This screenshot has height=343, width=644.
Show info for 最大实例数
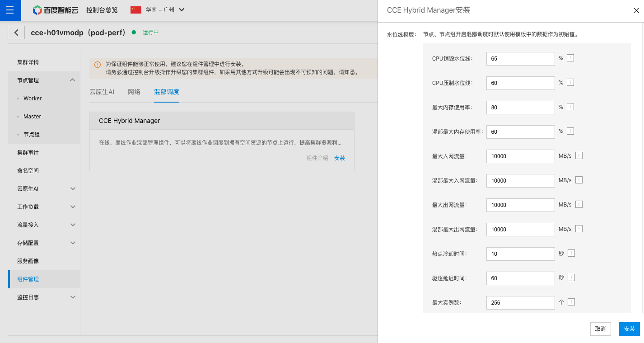pos(571,302)
